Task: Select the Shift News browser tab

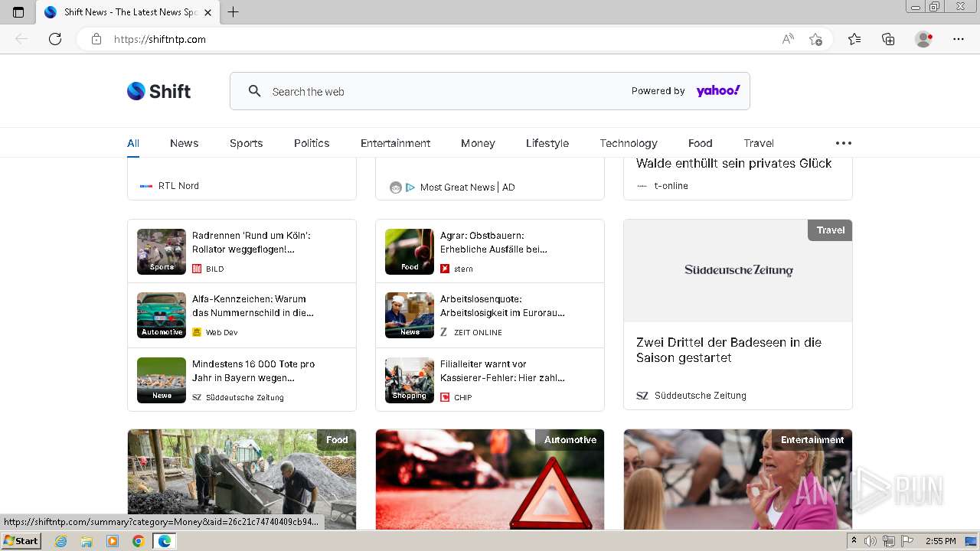Action: tap(128, 12)
